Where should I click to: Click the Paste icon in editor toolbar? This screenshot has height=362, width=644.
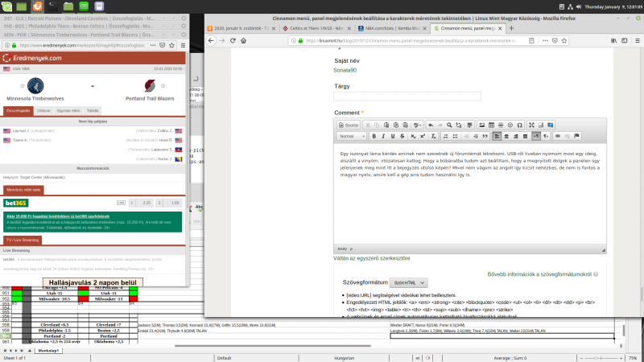tap(386, 125)
